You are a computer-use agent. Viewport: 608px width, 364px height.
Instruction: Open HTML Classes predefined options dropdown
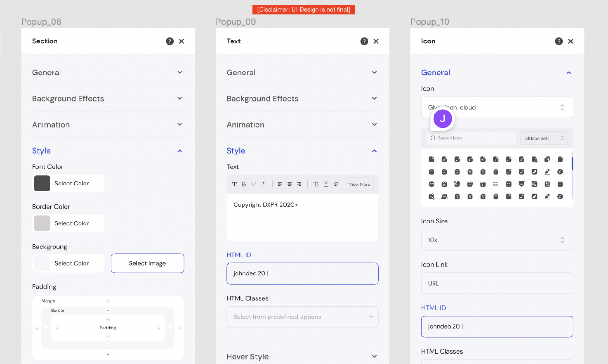pos(302,317)
